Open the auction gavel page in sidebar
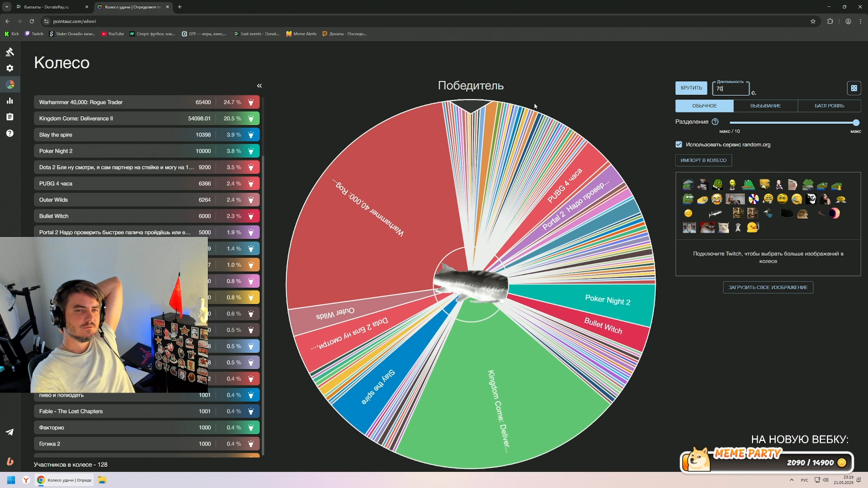This screenshot has width=868, height=488. click(x=10, y=52)
